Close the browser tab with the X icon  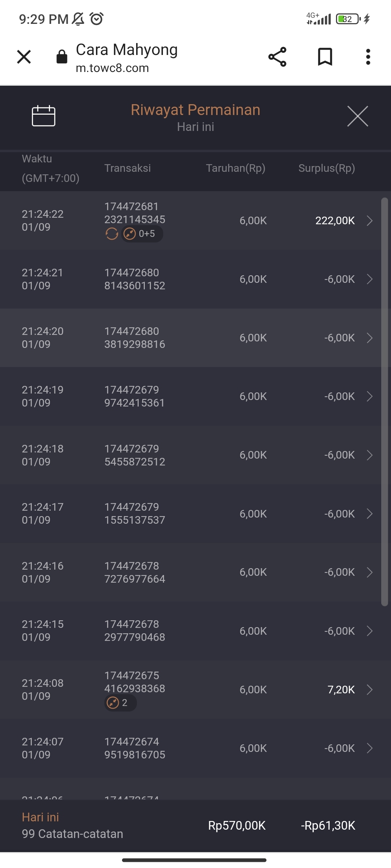(24, 57)
